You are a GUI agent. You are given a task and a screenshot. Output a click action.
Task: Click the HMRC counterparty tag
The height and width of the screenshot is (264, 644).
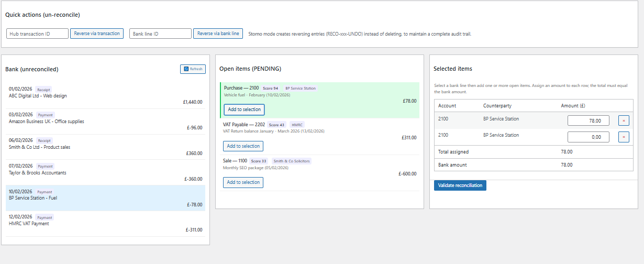click(x=296, y=125)
